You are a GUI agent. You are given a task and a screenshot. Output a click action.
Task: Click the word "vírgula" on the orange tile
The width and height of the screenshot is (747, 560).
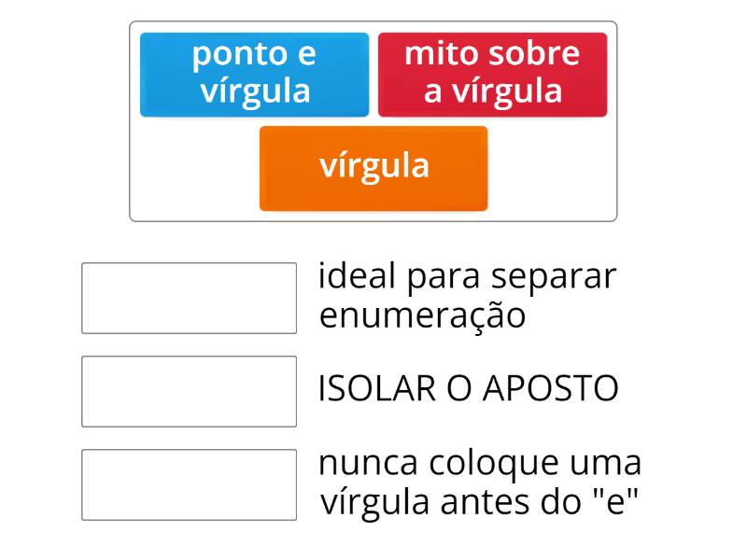coord(373,166)
